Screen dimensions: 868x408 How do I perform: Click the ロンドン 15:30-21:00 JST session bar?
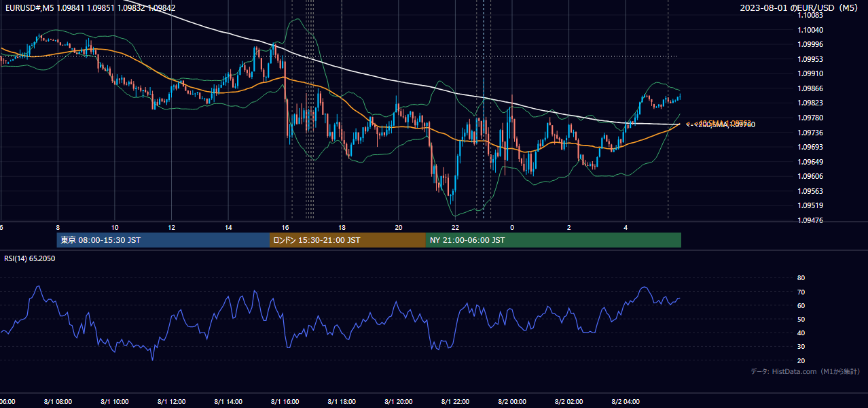[348, 240]
